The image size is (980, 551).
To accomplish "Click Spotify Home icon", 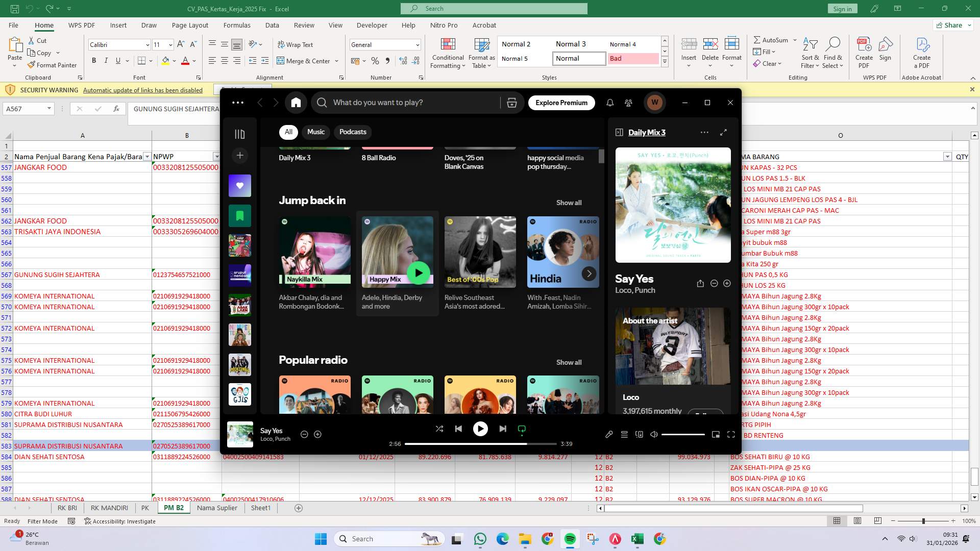I will click(x=296, y=103).
